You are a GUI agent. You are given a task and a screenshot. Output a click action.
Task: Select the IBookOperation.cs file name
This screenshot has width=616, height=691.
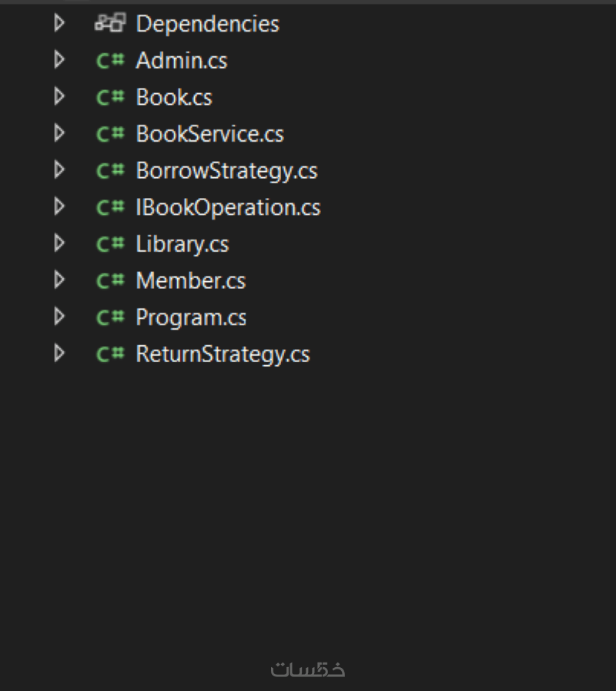pyautogui.click(x=228, y=208)
